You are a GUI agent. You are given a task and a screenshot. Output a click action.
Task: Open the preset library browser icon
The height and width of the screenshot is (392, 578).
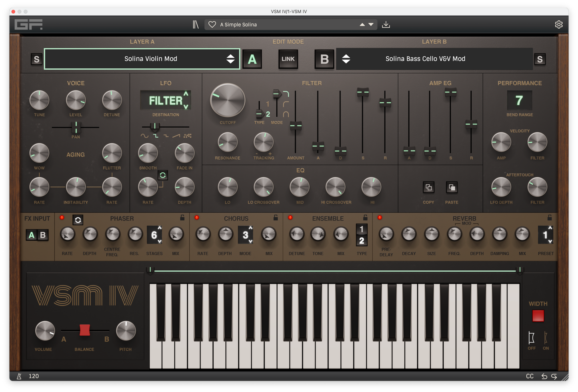[196, 24]
